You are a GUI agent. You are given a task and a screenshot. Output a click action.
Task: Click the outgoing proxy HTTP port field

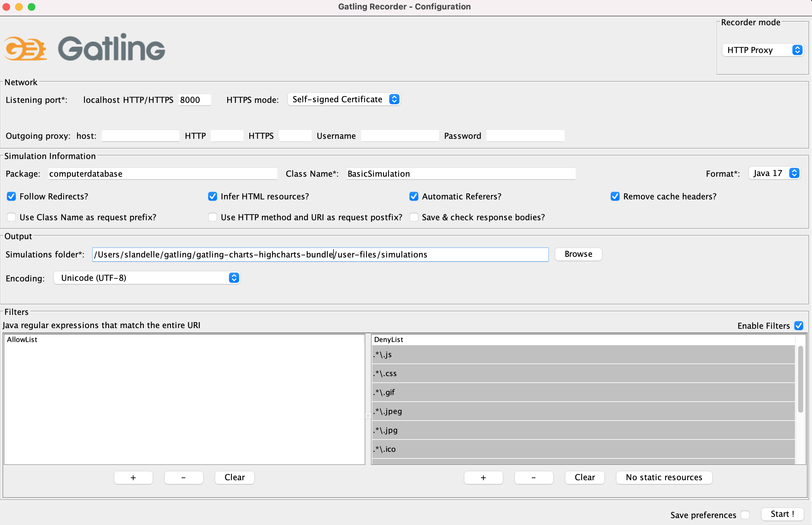pos(227,136)
